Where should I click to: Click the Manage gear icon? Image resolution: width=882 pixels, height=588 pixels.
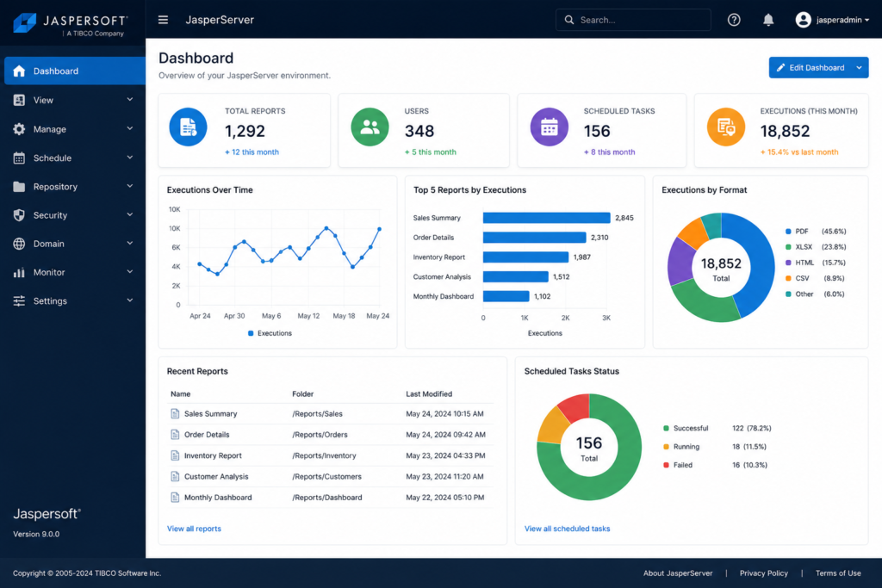pyautogui.click(x=19, y=129)
